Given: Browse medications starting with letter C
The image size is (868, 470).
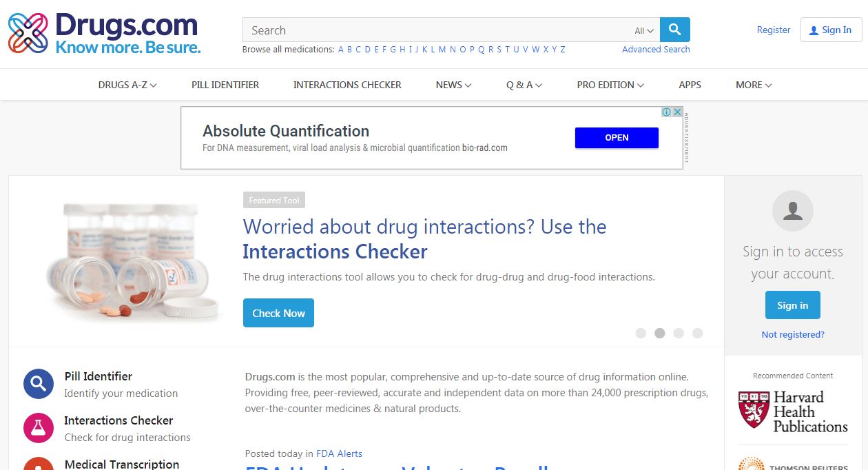Looking at the screenshot, I should pyautogui.click(x=358, y=49).
